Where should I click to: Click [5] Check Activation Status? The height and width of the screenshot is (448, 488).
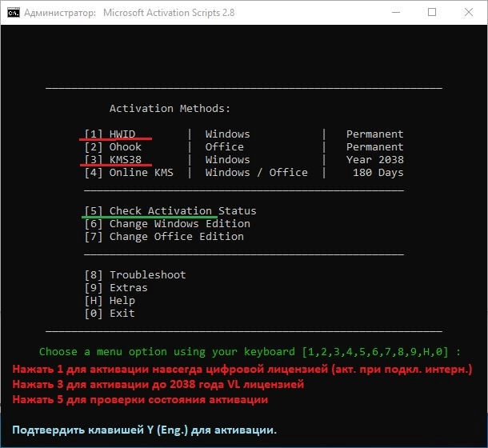[x=170, y=211]
